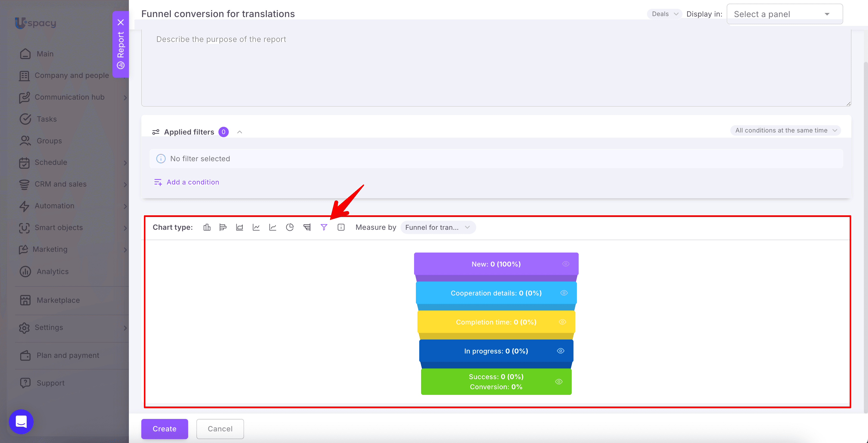Toggle visibility of the New stage
This screenshot has width=868, height=443.
(x=566, y=264)
